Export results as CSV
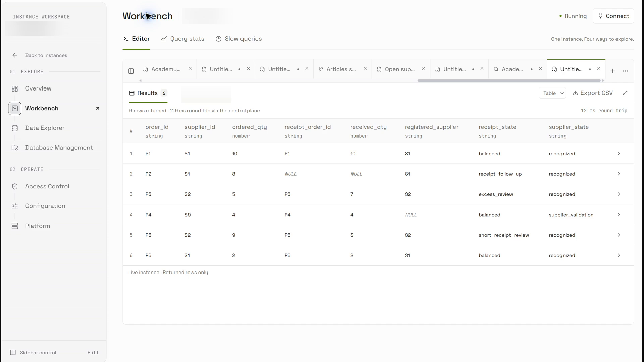This screenshot has height=362, width=644. click(593, 93)
